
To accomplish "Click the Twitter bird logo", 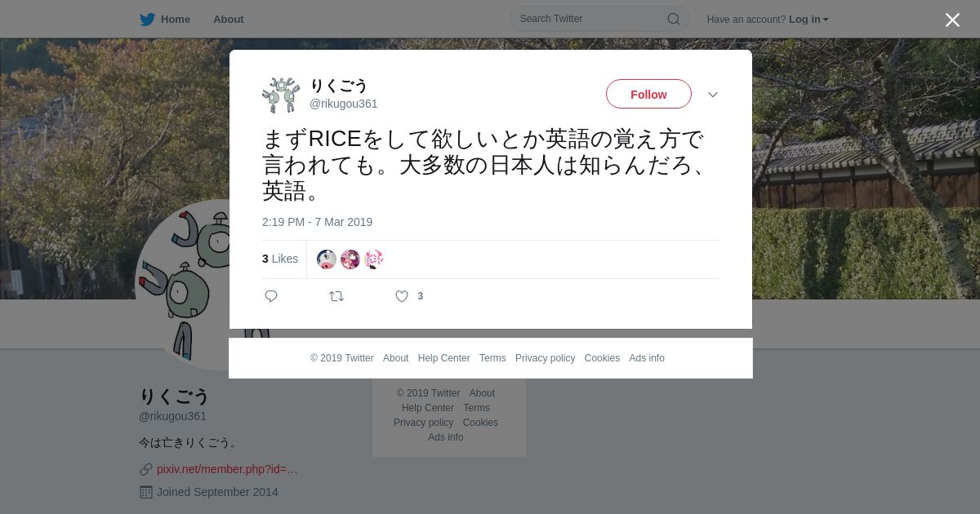I will click(x=147, y=19).
